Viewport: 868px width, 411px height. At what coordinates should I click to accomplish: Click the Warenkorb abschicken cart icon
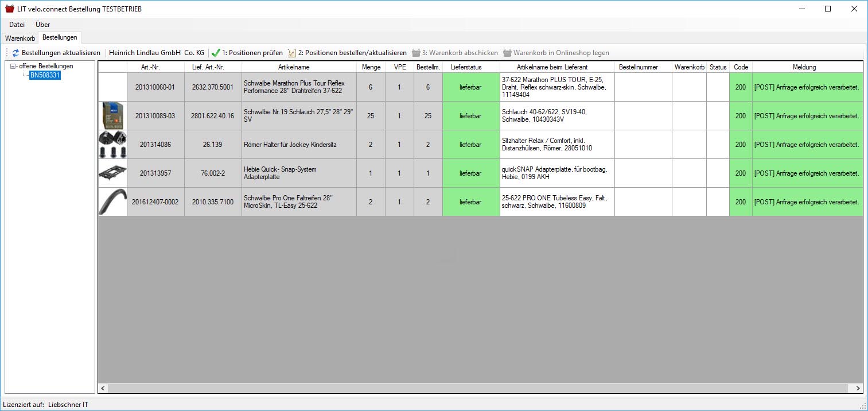[416, 53]
